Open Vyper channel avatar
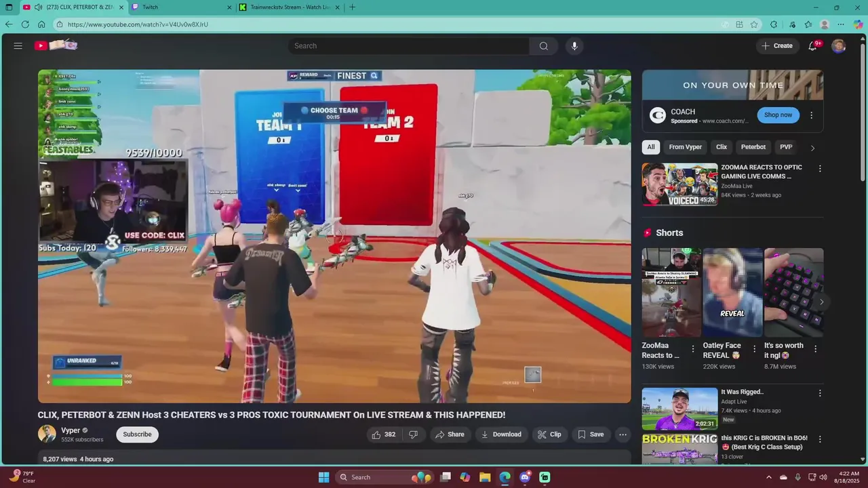The image size is (868, 488). point(47,434)
